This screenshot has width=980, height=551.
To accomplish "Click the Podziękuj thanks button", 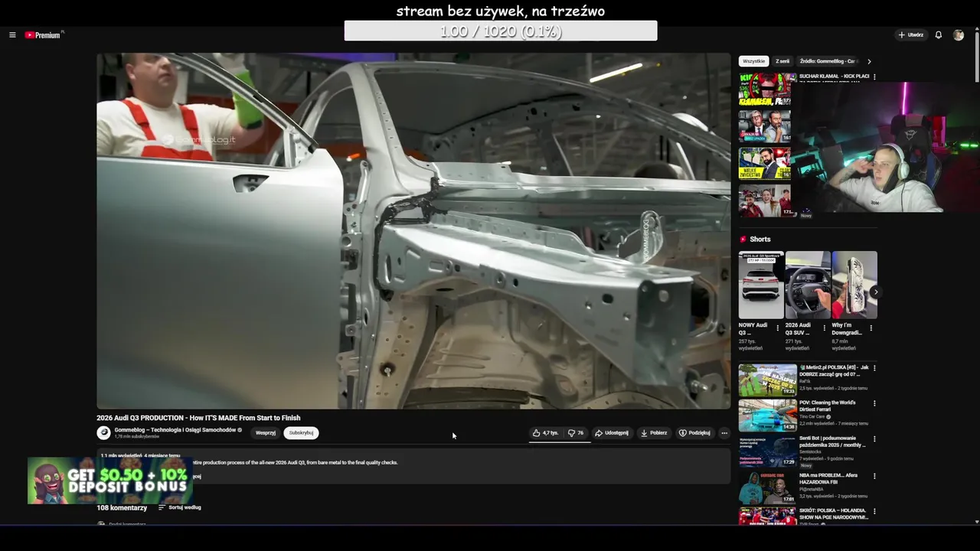I will 694,433.
